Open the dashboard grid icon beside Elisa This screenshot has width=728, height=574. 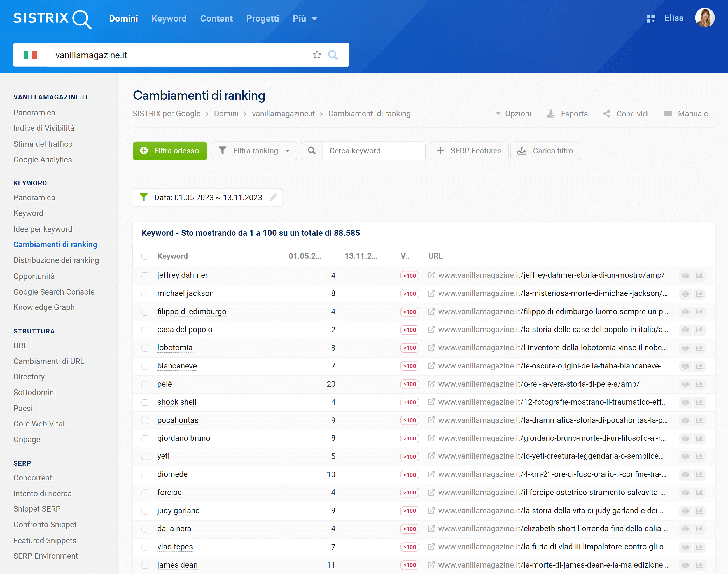click(651, 18)
